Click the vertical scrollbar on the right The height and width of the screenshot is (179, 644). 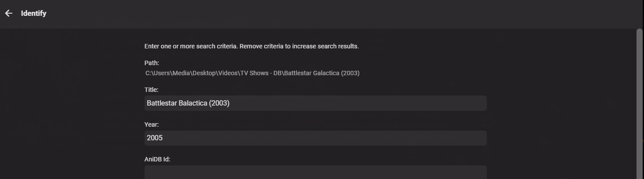640,101
